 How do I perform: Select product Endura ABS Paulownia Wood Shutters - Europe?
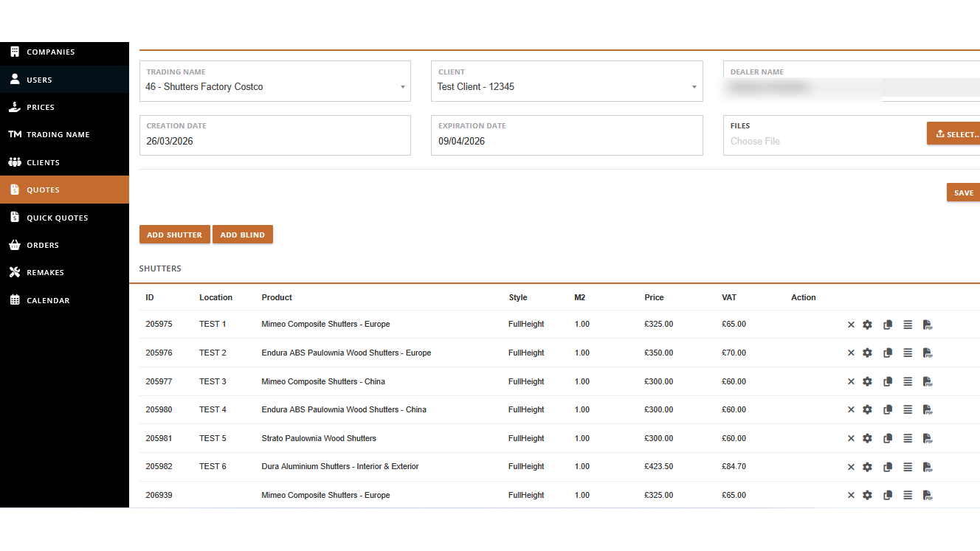pyautogui.click(x=346, y=353)
